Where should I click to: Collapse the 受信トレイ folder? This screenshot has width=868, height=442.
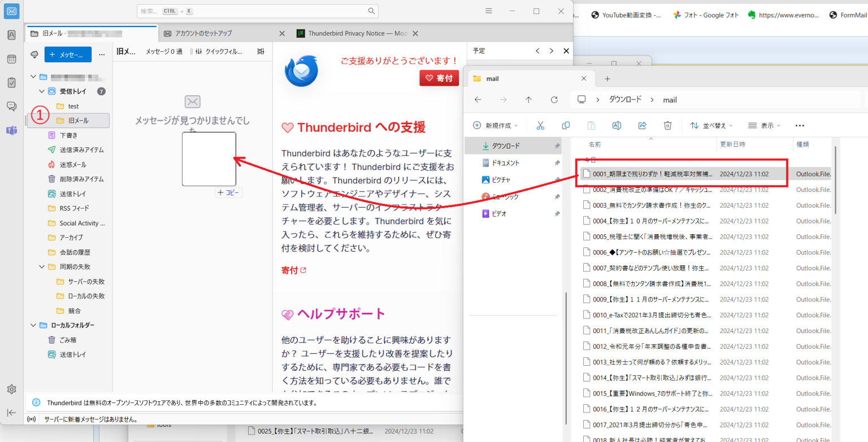click(x=42, y=91)
